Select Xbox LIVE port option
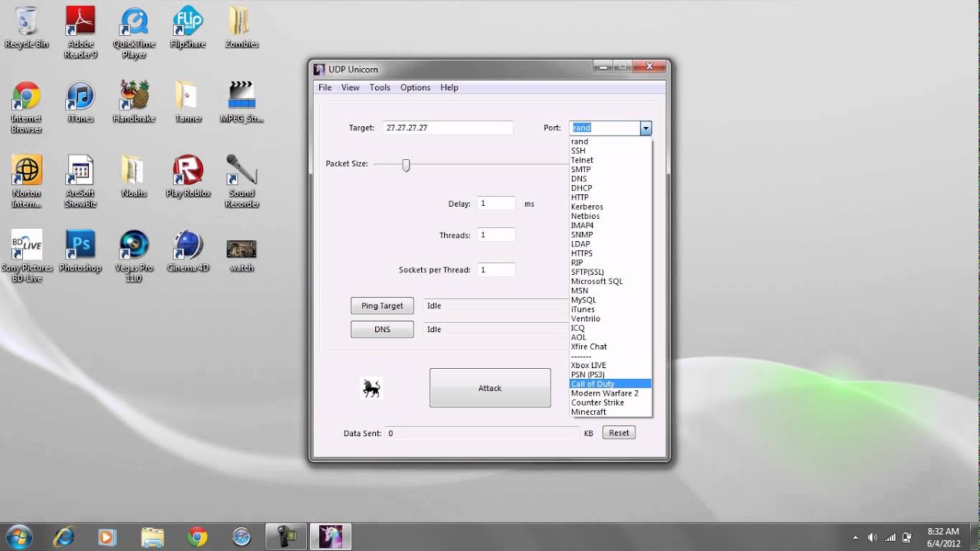This screenshot has height=551, width=980. (x=610, y=365)
